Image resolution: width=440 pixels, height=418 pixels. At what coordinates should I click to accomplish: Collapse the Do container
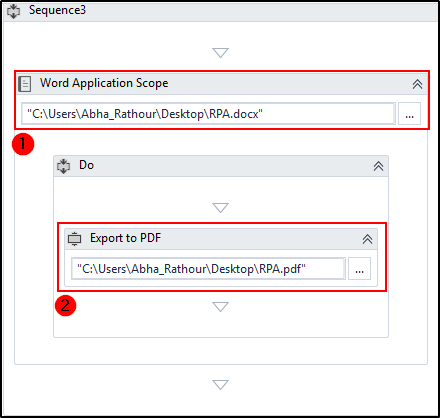click(378, 166)
